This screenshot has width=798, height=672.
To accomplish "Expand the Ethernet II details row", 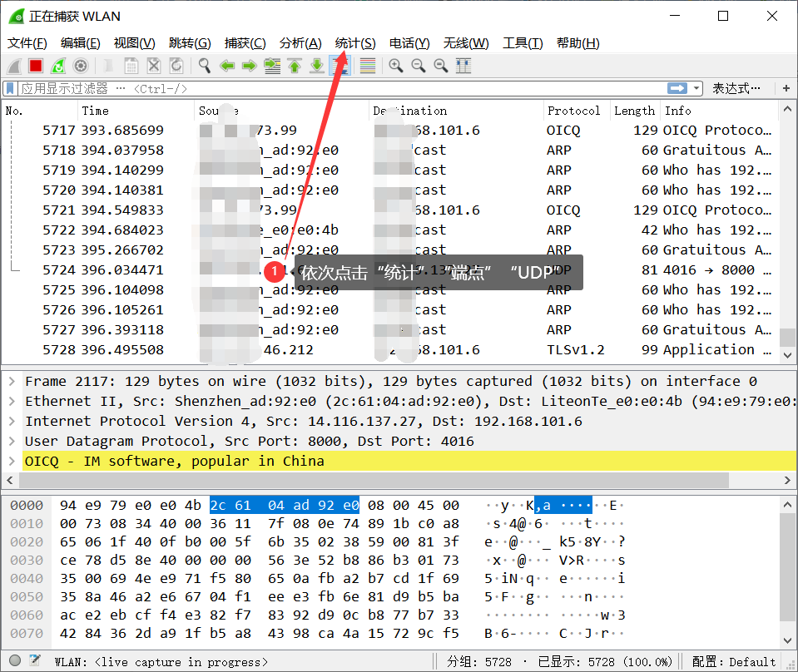I will coord(12,401).
